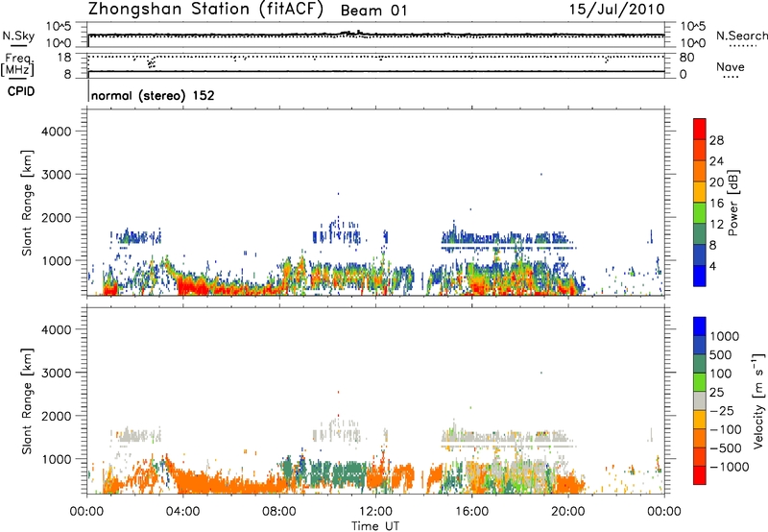Viewport: 768px width, 532px height.
Task: Pick the teal Power segment between 8 and 12
Action: (700, 233)
